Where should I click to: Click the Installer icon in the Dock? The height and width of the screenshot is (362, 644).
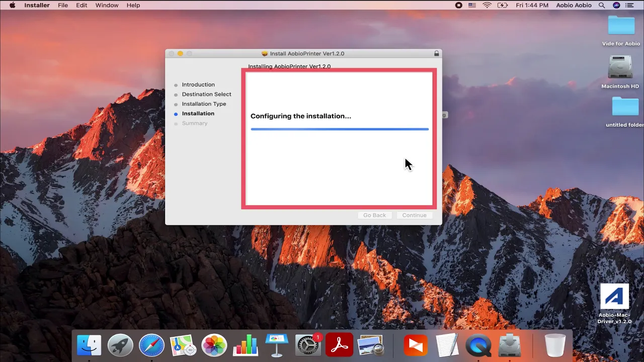coord(509,346)
